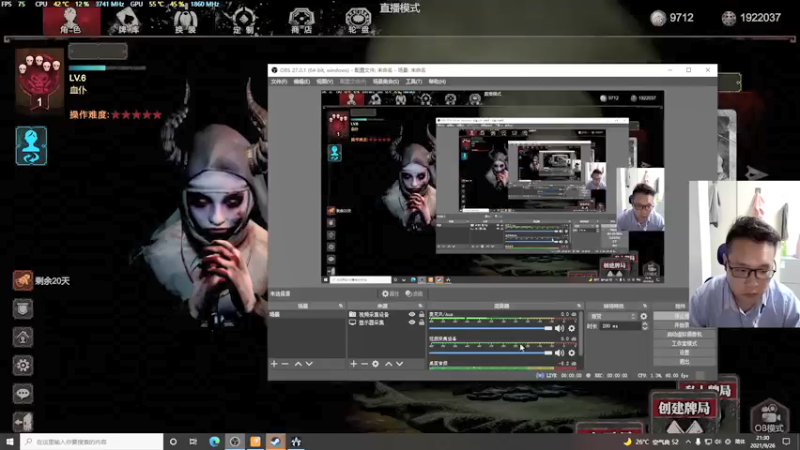Toggle visibility eye of 视频采集设备 source

tap(412, 315)
